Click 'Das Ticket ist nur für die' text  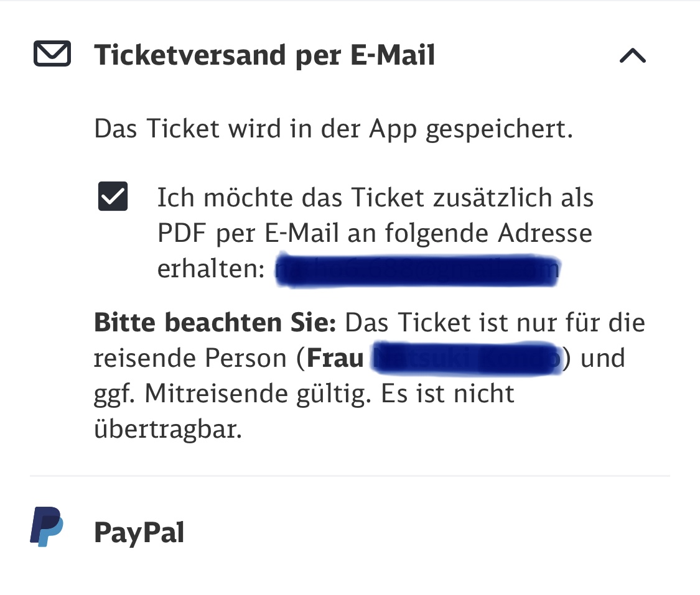[x=495, y=322]
